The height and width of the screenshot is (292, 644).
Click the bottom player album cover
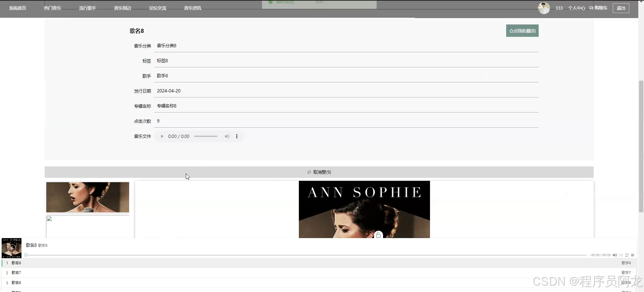[x=11, y=248]
